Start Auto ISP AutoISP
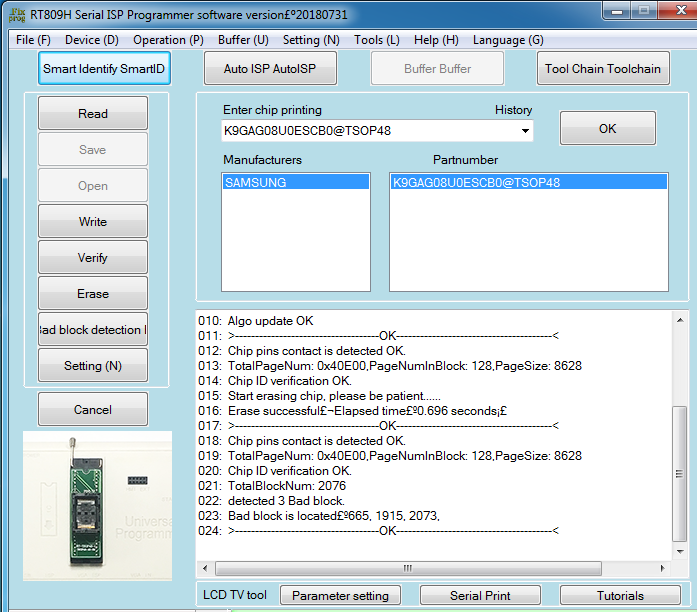Screen dimensions: 697x612 coord(270,68)
